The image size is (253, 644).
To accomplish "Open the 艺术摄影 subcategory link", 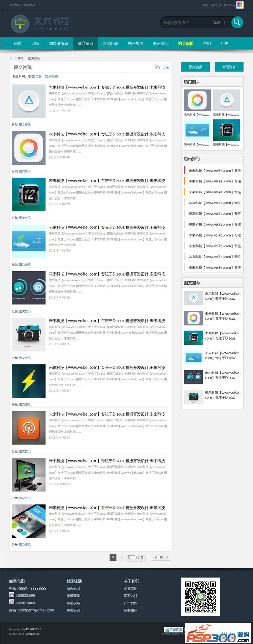I will click(x=51, y=76).
